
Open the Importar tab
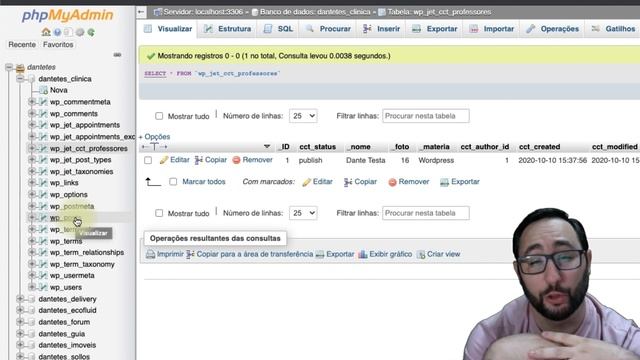tap(491, 29)
